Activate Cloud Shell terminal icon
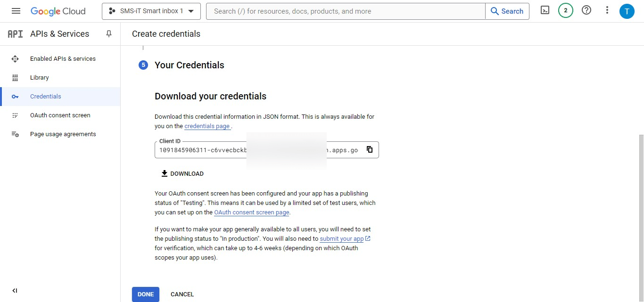This screenshot has height=302, width=644. point(545,10)
